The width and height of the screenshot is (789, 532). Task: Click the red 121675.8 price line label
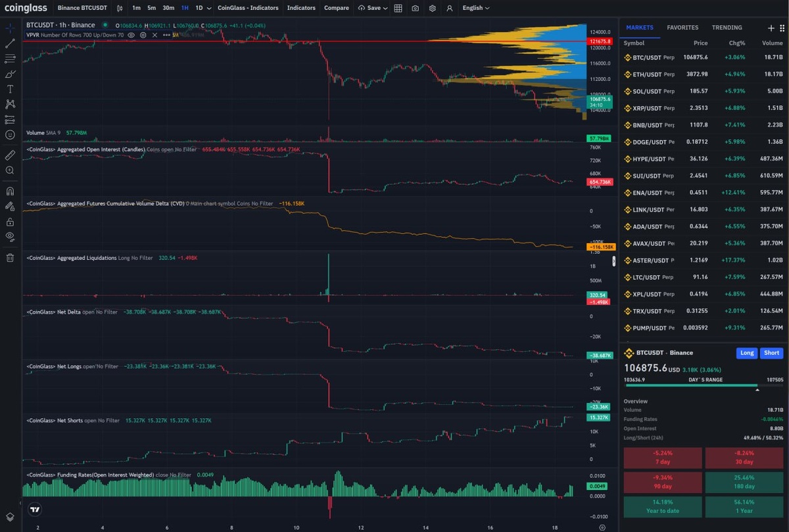(599, 41)
